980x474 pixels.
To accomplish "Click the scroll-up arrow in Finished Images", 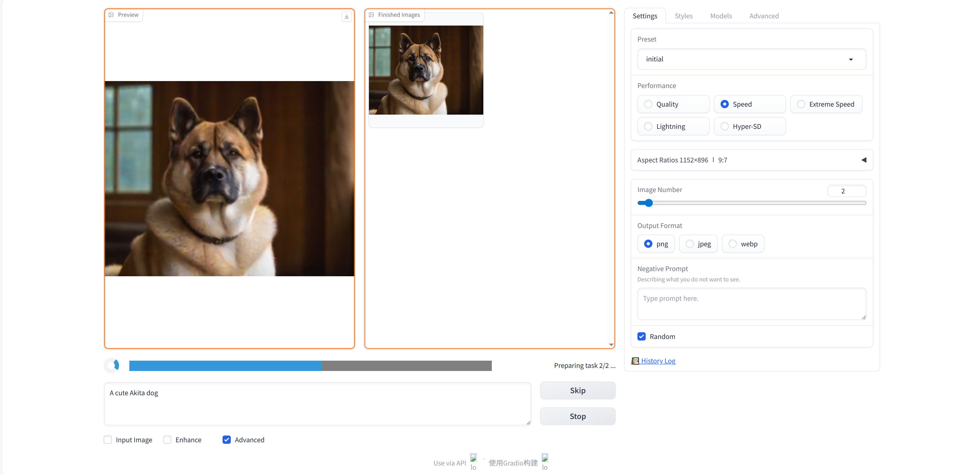I will 611,13.
